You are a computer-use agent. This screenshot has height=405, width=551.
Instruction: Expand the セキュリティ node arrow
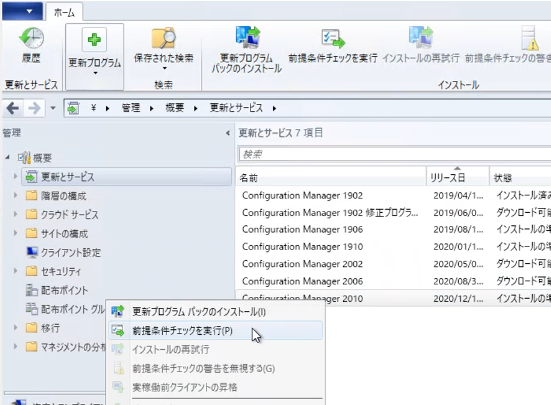coord(15,270)
